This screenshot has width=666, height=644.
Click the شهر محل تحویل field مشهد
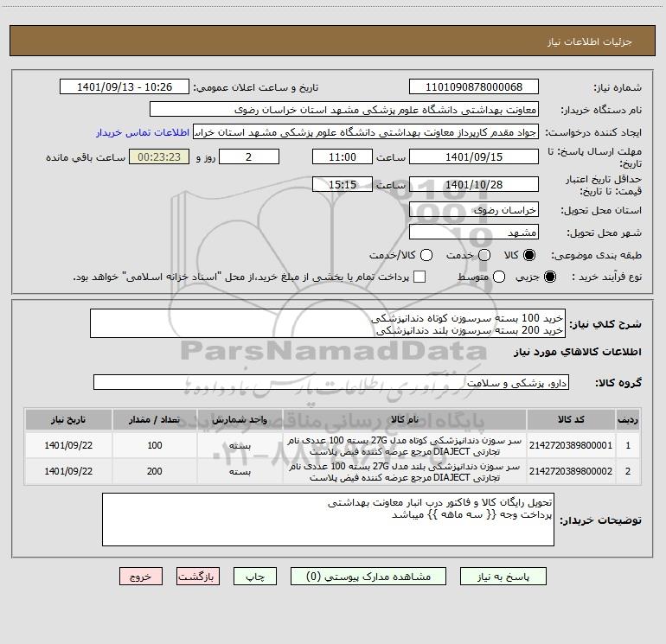point(474,233)
